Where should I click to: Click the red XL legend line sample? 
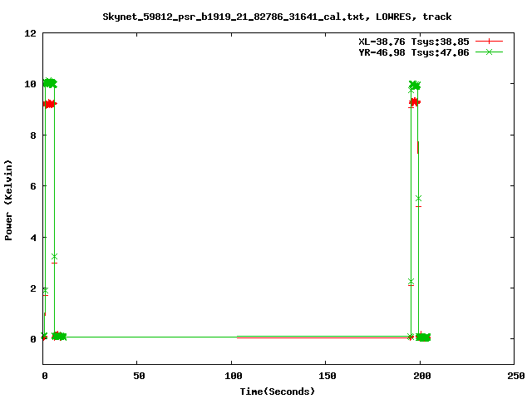(489, 42)
